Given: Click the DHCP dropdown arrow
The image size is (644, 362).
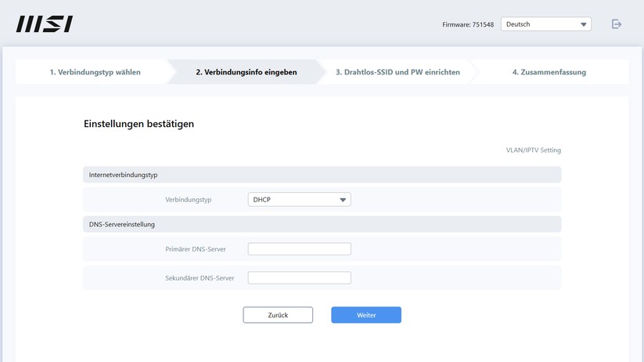Looking at the screenshot, I should tap(343, 200).
